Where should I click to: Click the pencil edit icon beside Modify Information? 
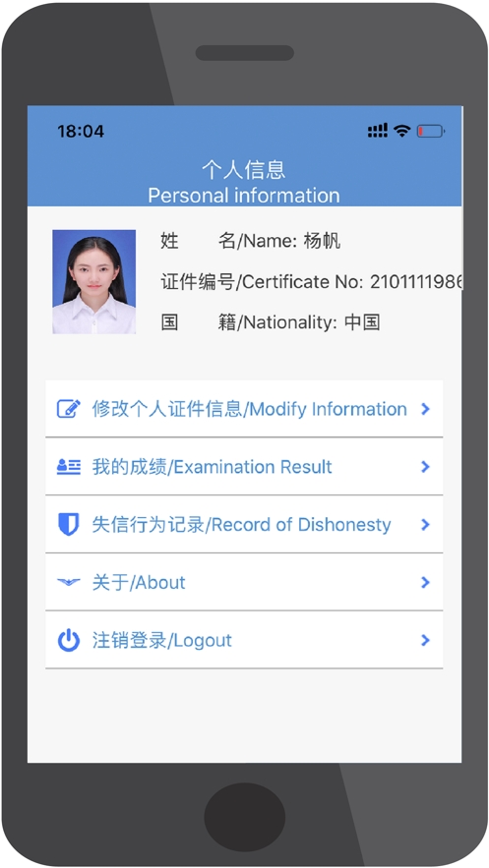[69, 409]
